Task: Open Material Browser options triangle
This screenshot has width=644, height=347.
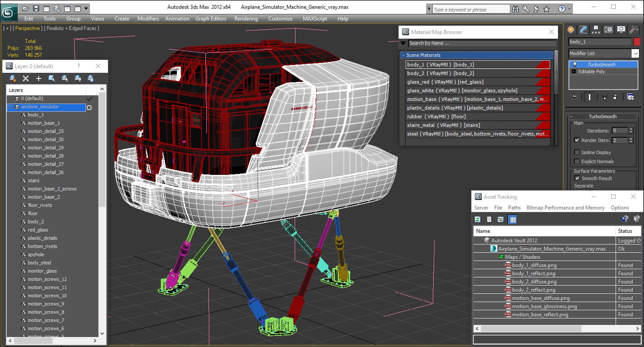Action: [x=403, y=43]
